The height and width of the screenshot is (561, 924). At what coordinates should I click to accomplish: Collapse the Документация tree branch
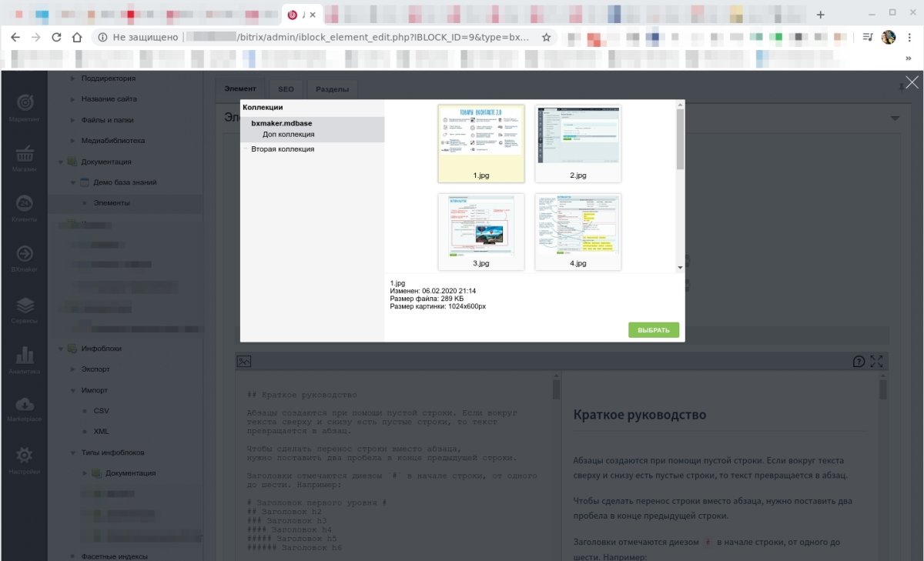60,162
